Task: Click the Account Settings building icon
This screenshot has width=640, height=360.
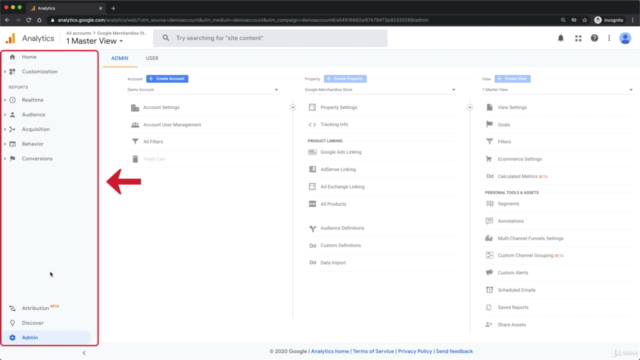Action: pyautogui.click(x=135, y=108)
